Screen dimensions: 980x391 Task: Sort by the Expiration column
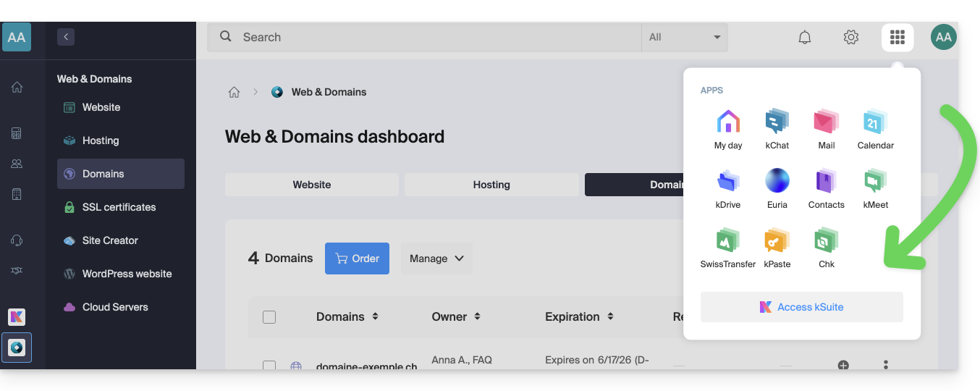coord(579,317)
